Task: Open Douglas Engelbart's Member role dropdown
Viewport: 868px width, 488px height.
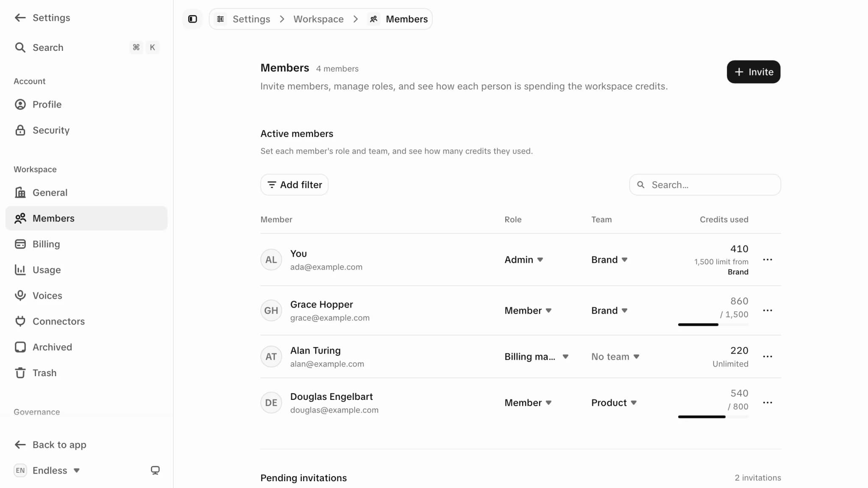Action: (528, 403)
